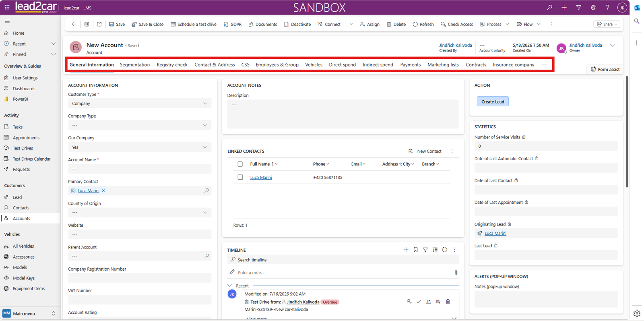Refresh the account record

click(423, 24)
